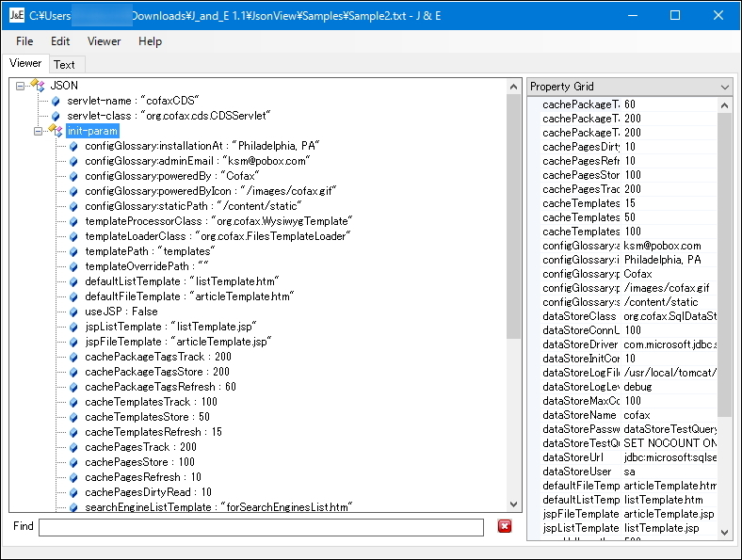
Task: Select the servlet-class tree row
Action: click(169, 116)
